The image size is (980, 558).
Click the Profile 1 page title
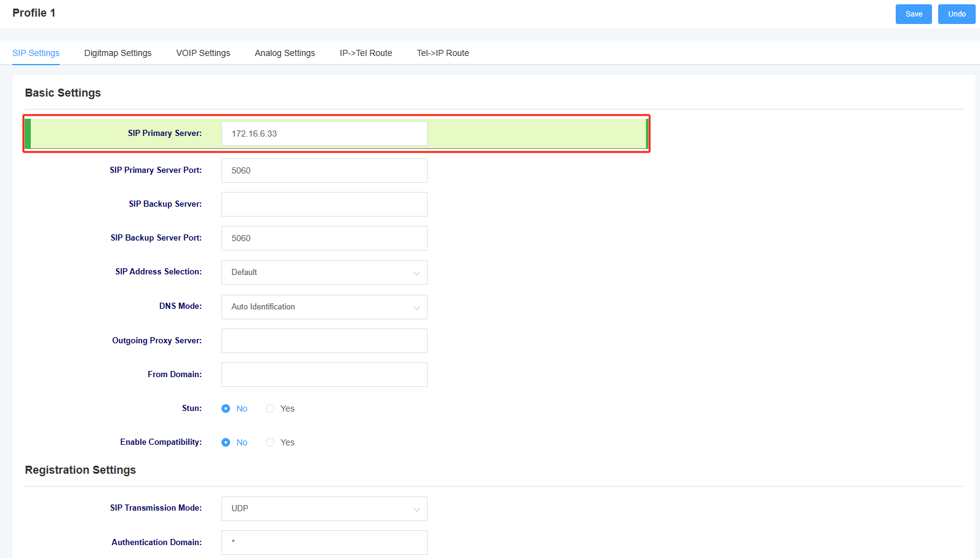(x=34, y=13)
